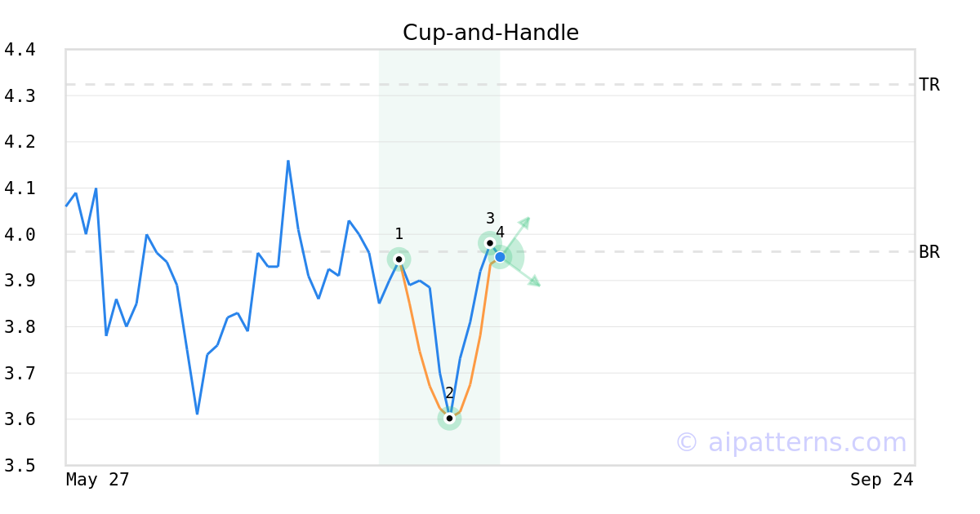Select the blue point marker 4
Image resolution: width=980 pixels, height=514 pixels.
click(x=500, y=257)
